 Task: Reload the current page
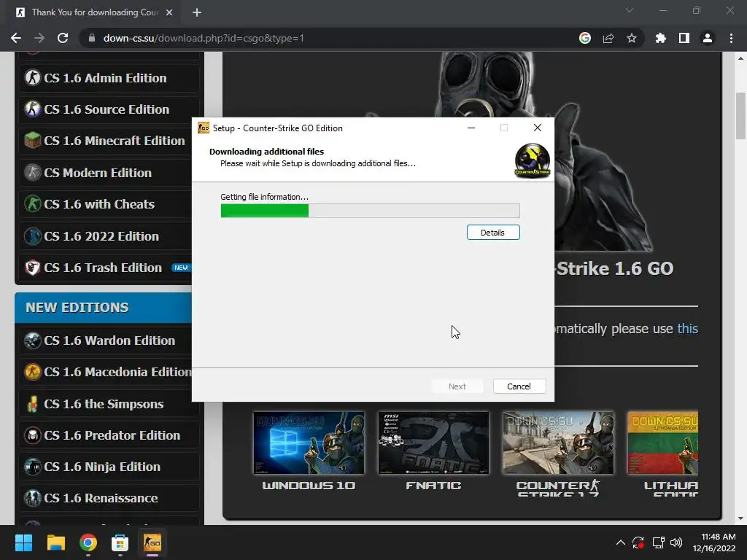coord(63,38)
